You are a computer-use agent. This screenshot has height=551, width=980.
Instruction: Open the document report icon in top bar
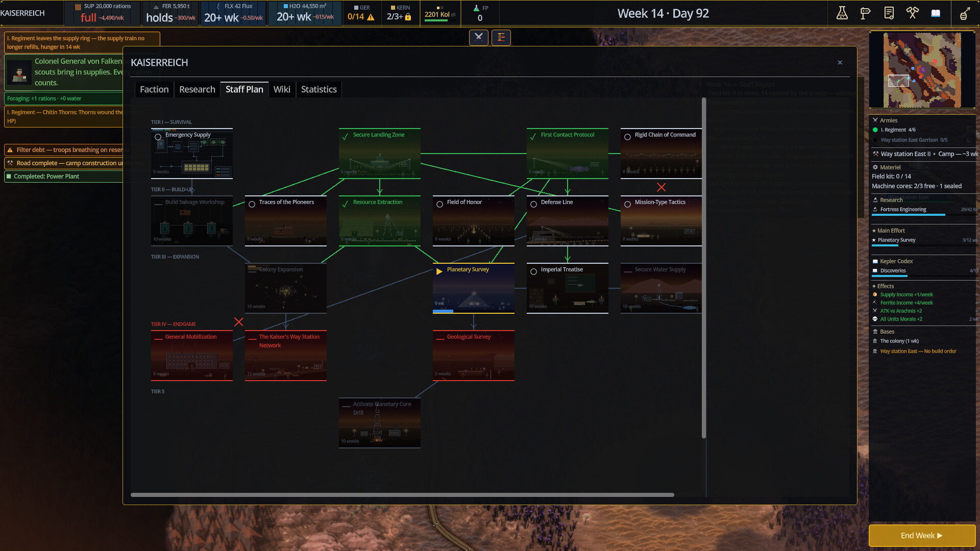(x=889, y=13)
